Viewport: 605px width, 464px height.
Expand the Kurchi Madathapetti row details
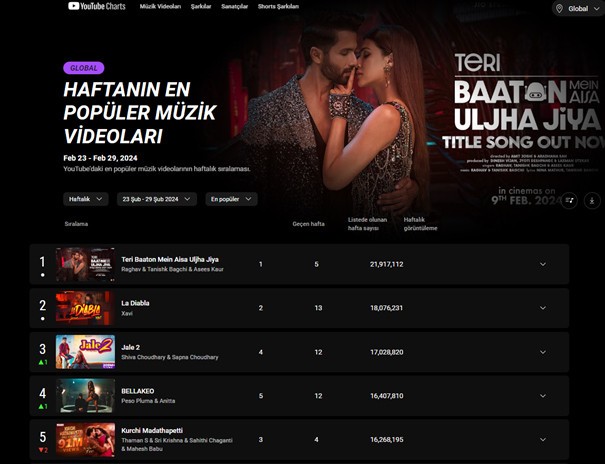pos(543,439)
